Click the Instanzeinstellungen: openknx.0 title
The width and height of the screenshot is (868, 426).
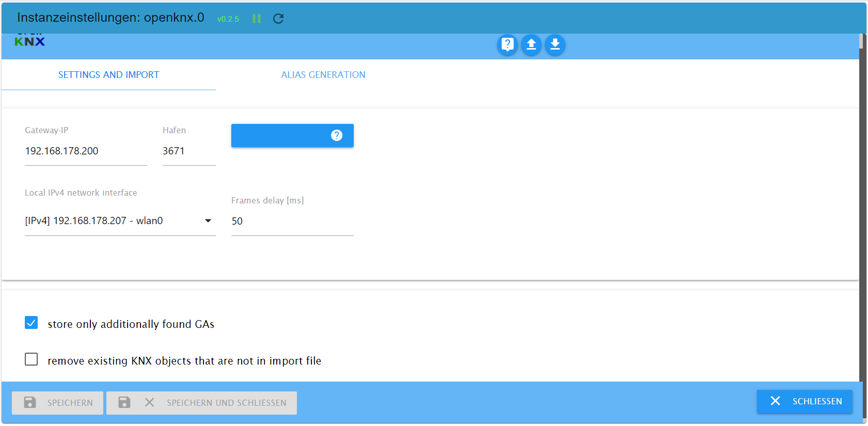pos(111,18)
